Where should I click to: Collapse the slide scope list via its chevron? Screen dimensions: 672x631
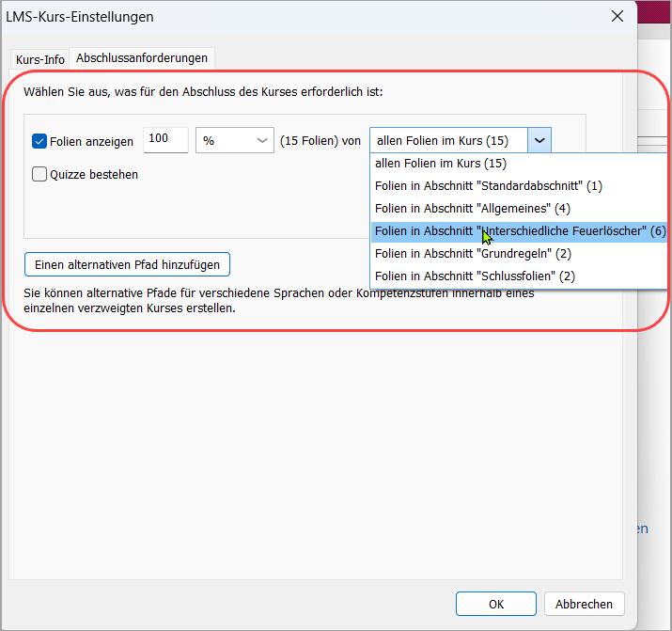point(539,140)
